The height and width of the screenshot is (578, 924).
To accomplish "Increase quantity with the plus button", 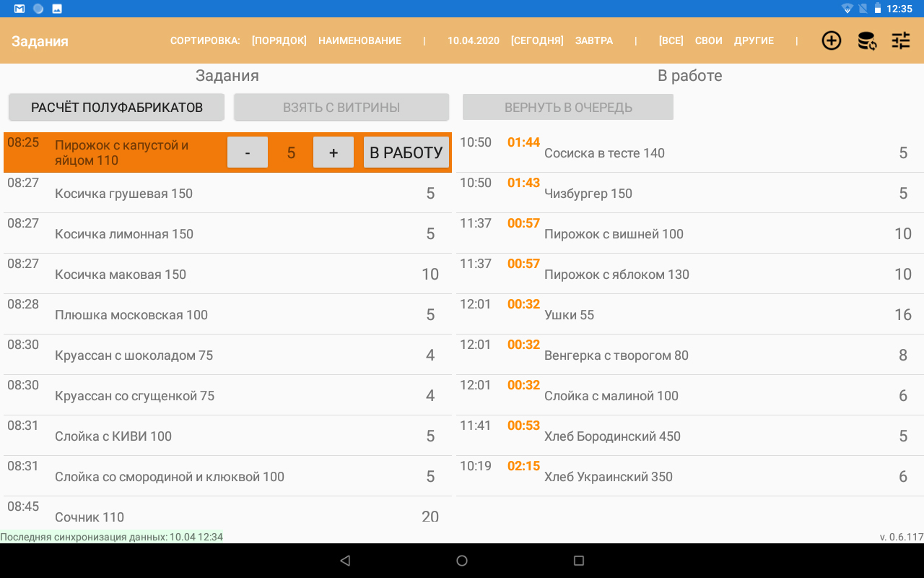I will click(x=334, y=152).
